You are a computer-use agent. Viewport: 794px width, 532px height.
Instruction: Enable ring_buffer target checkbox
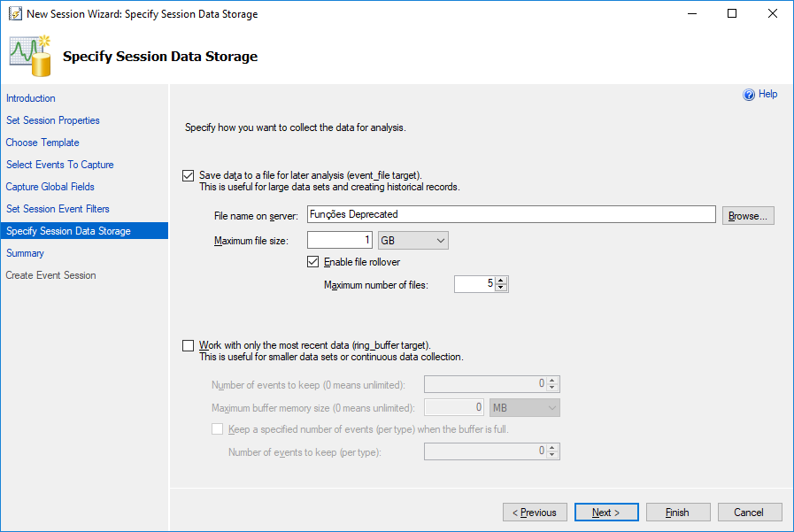tap(188, 346)
